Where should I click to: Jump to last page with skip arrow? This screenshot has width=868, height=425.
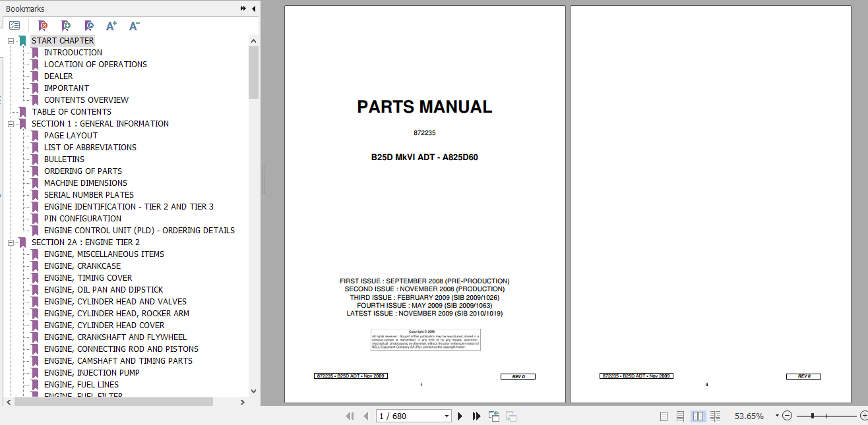(x=476, y=416)
